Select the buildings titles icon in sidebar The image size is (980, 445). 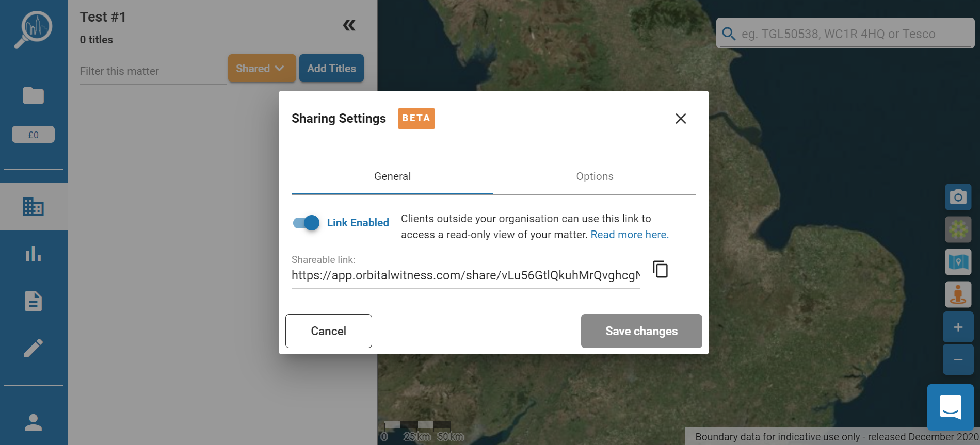pos(34,207)
